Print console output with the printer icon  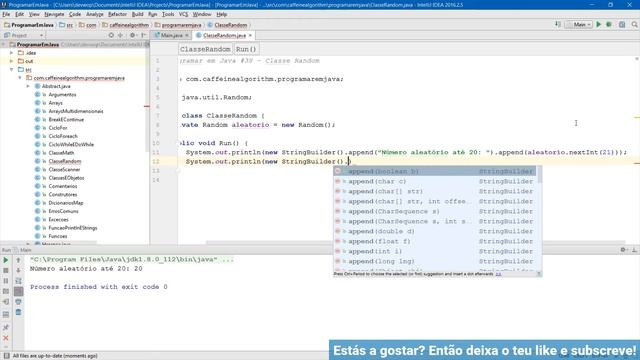18,302
